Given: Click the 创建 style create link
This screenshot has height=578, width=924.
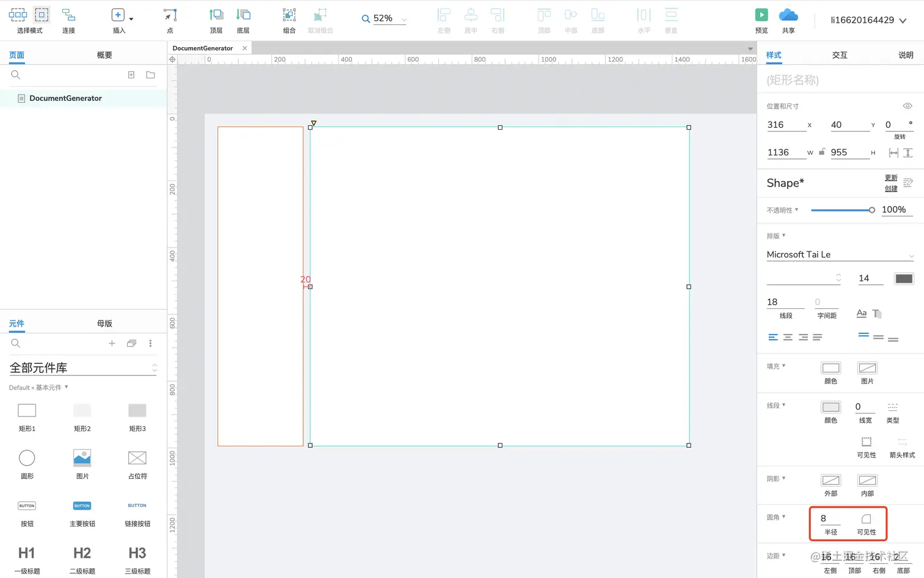Looking at the screenshot, I should (891, 188).
